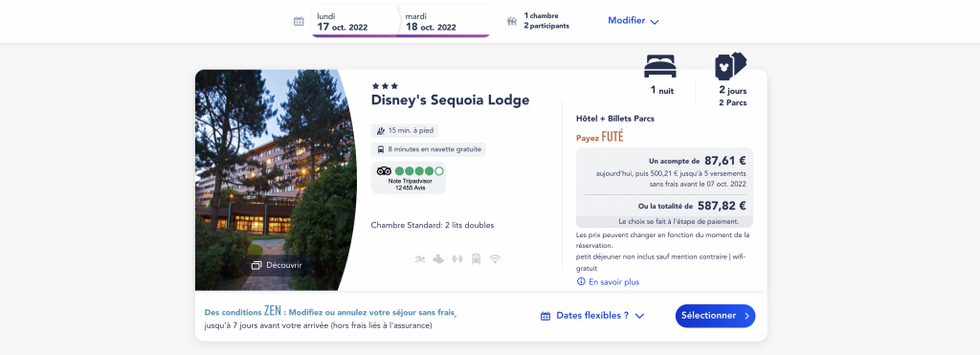The width and height of the screenshot is (980, 355).
Task: Click the Sélectionner button
Action: click(715, 316)
